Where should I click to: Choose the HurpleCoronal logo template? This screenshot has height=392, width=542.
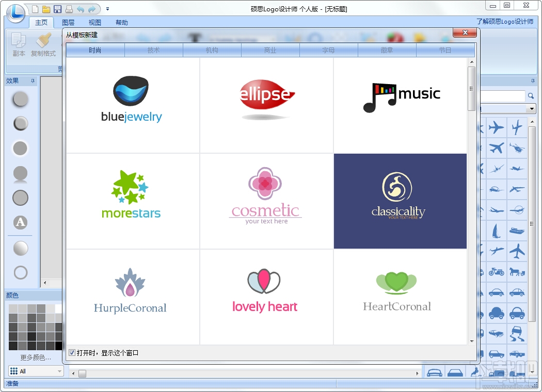(x=133, y=297)
